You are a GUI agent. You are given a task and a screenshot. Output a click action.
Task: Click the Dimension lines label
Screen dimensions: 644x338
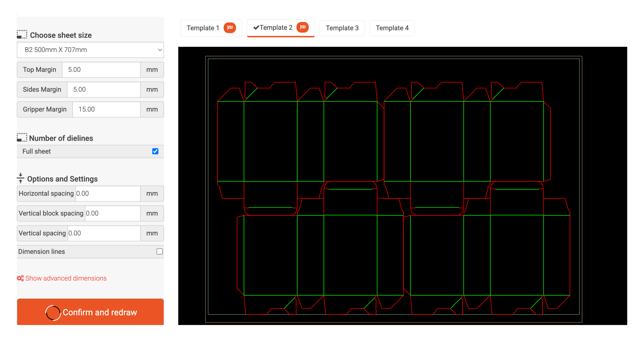42,252
